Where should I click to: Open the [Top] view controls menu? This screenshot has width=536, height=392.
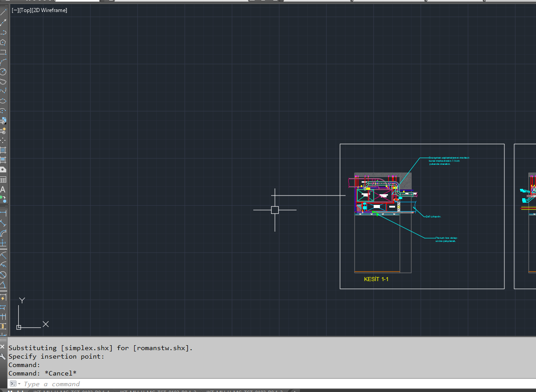(25, 10)
